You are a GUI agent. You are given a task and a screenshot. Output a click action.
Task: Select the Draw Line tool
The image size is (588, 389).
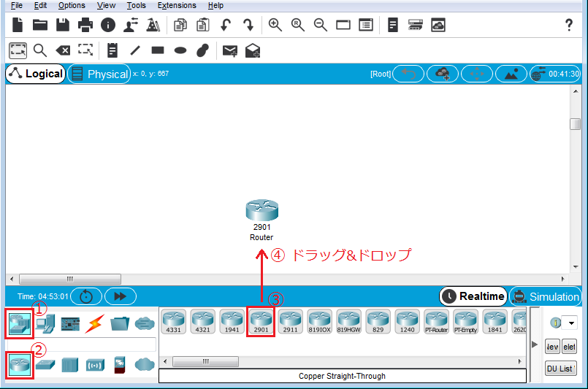[135, 50]
